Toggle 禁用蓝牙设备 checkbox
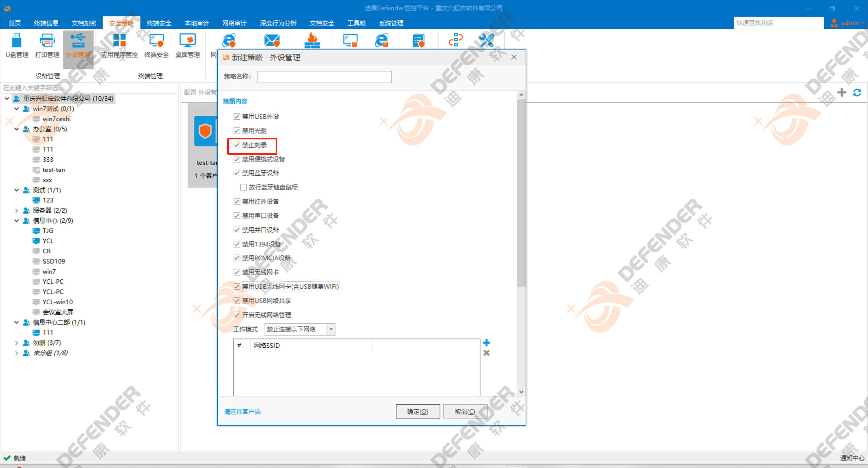This screenshot has width=868, height=468. [x=237, y=173]
